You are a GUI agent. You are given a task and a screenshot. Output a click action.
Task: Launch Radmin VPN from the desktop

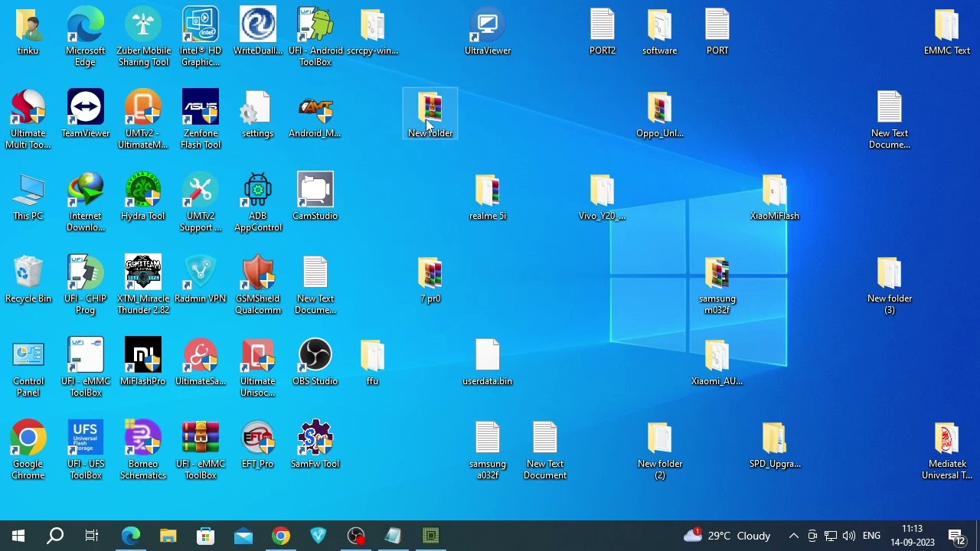pos(201,280)
